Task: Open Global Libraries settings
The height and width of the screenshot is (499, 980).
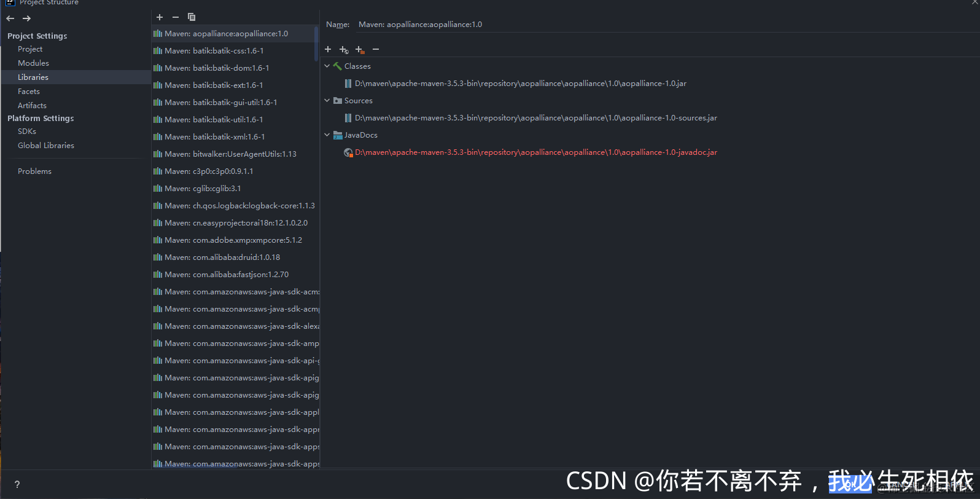Action: tap(46, 146)
